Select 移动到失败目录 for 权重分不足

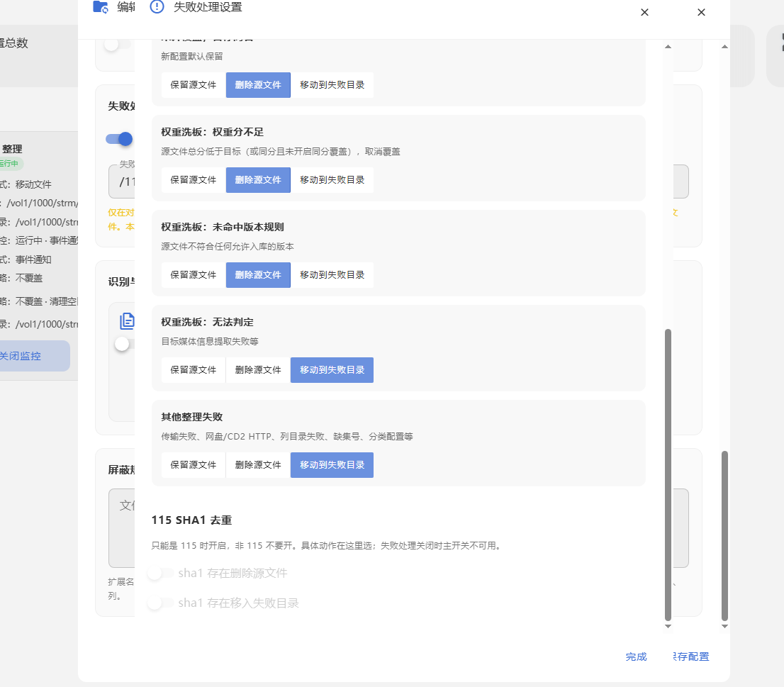point(332,180)
